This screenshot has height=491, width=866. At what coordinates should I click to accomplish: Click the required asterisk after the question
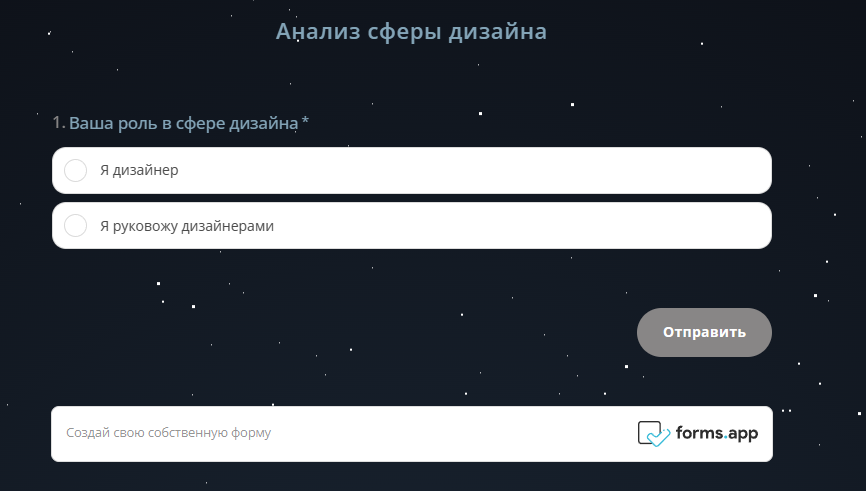coord(306,122)
